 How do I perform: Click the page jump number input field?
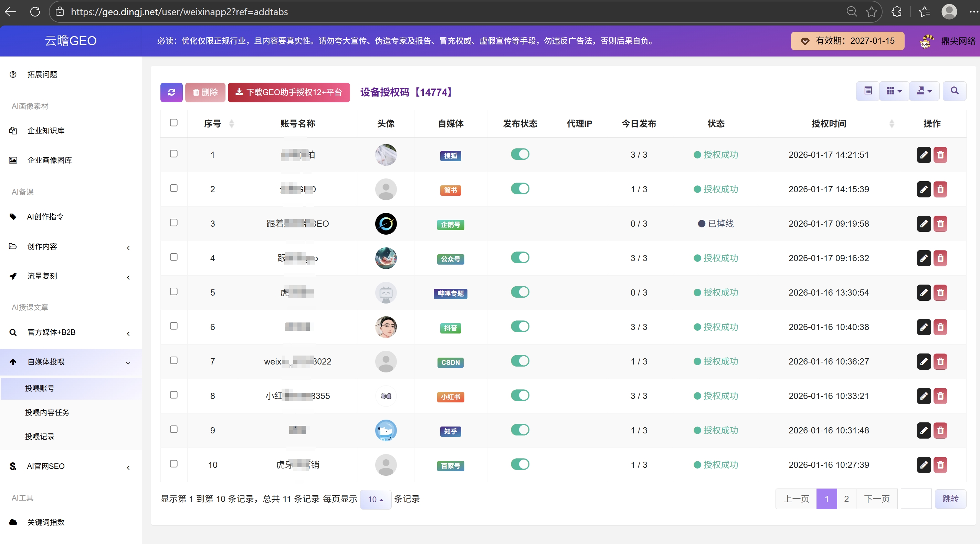pos(916,499)
